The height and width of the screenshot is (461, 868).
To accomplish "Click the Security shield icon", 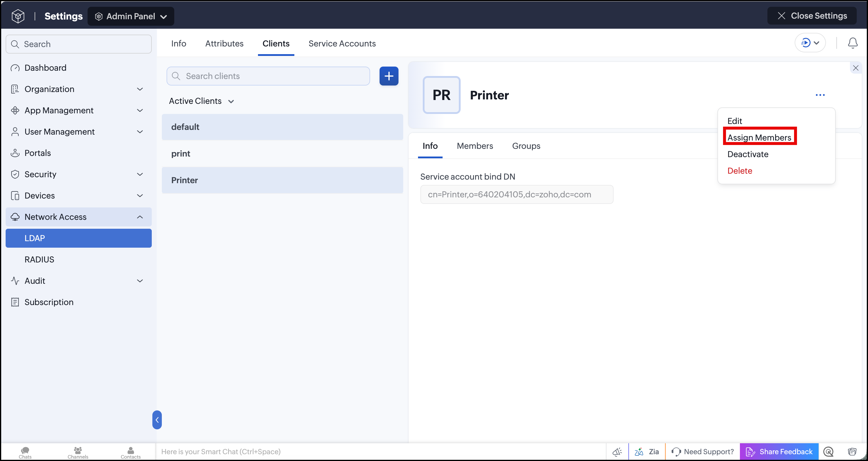I will (x=15, y=174).
